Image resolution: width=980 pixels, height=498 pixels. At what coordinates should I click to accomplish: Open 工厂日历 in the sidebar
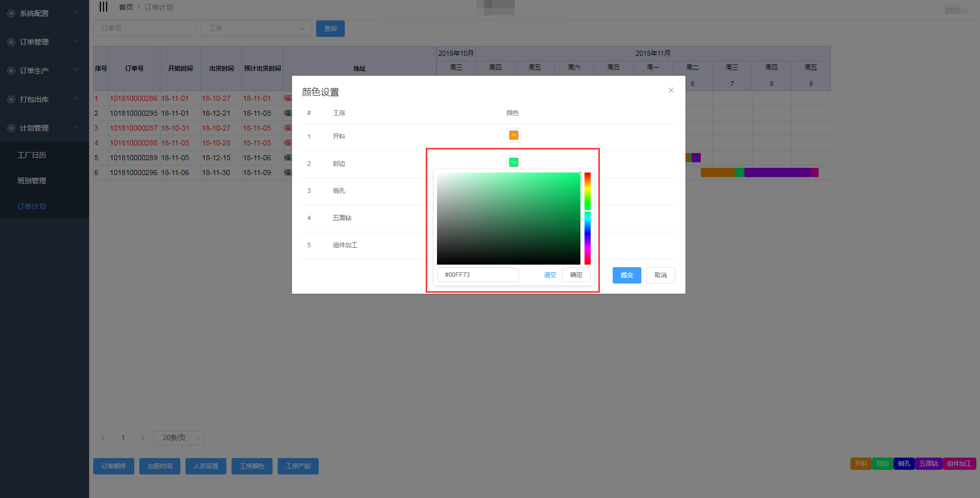tap(32, 155)
